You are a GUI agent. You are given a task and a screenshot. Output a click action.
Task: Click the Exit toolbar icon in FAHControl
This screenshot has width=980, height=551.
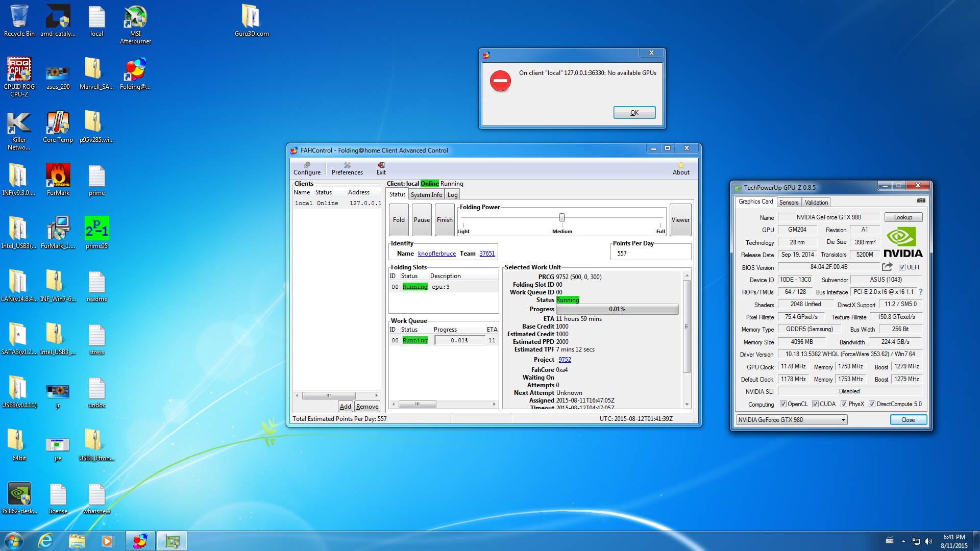381,168
